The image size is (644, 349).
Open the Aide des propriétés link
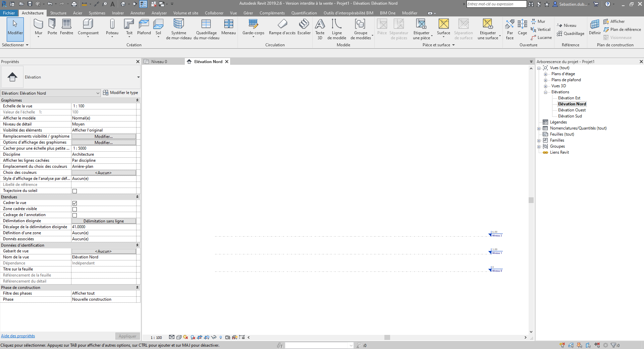click(x=18, y=336)
